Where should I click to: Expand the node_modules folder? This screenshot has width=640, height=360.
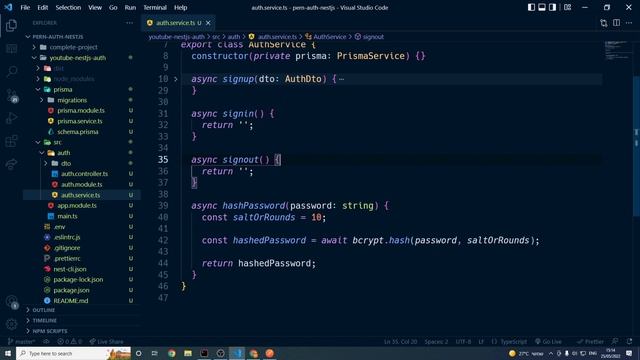tap(82, 79)
